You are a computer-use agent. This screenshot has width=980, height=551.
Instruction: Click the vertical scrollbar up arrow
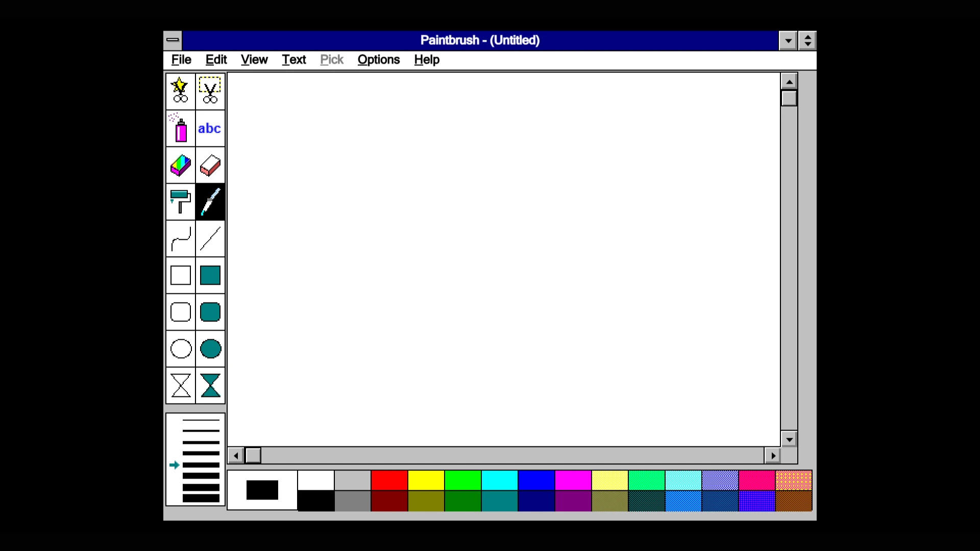(789, 82)
